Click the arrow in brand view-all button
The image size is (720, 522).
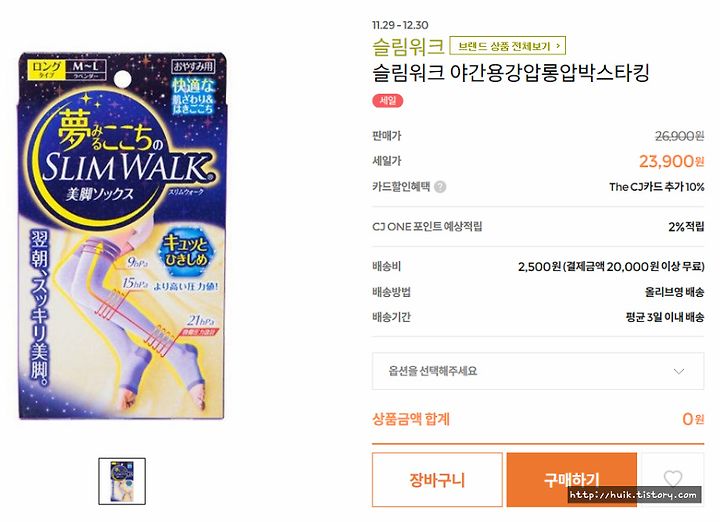[x=558, y=45]
